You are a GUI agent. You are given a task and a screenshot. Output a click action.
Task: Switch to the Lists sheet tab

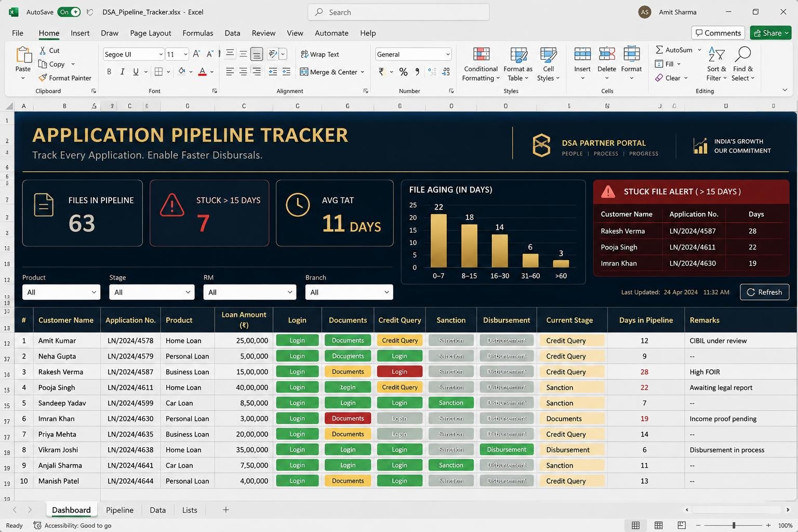(x=190, y=510)
